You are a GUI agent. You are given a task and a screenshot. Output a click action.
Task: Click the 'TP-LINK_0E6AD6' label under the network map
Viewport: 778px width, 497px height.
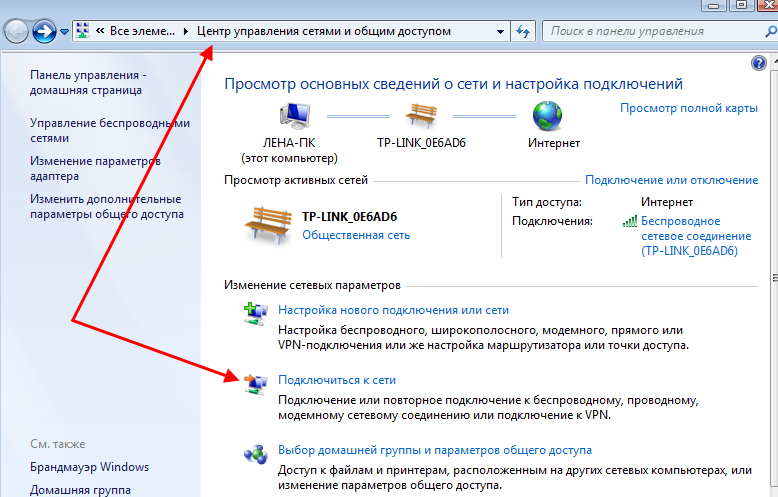pos(421,143)
